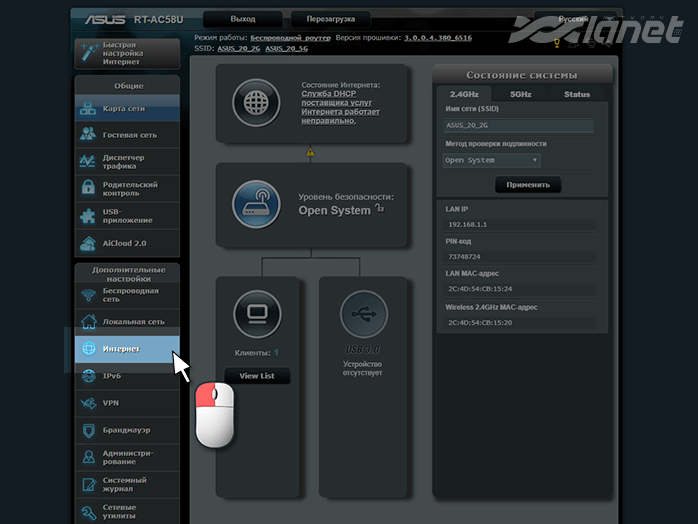Open AiCloud 2.0 in the sidebar
Viewport: 698px width, 524px height.
[127, 243]
